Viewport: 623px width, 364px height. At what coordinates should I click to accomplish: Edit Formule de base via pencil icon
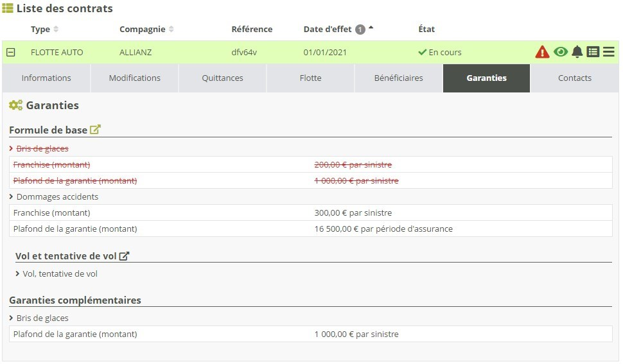[x=95, y=130]
